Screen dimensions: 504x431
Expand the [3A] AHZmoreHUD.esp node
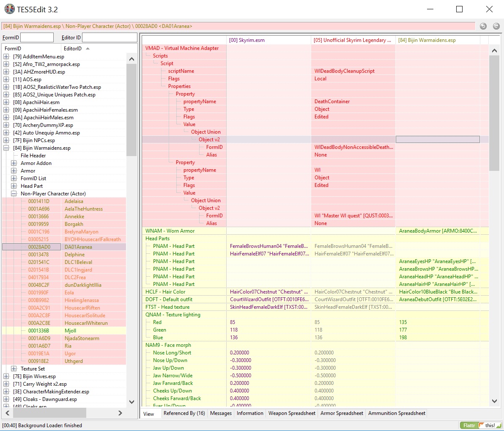[6, 72]
